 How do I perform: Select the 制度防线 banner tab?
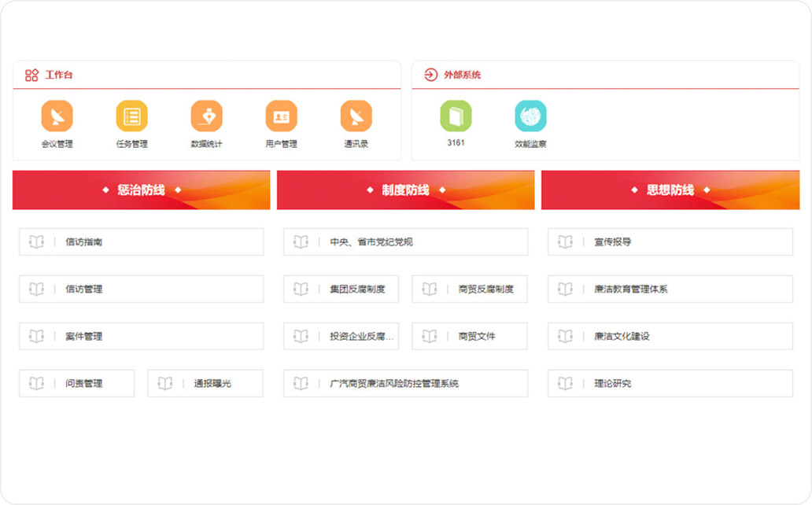coord(405,190)
